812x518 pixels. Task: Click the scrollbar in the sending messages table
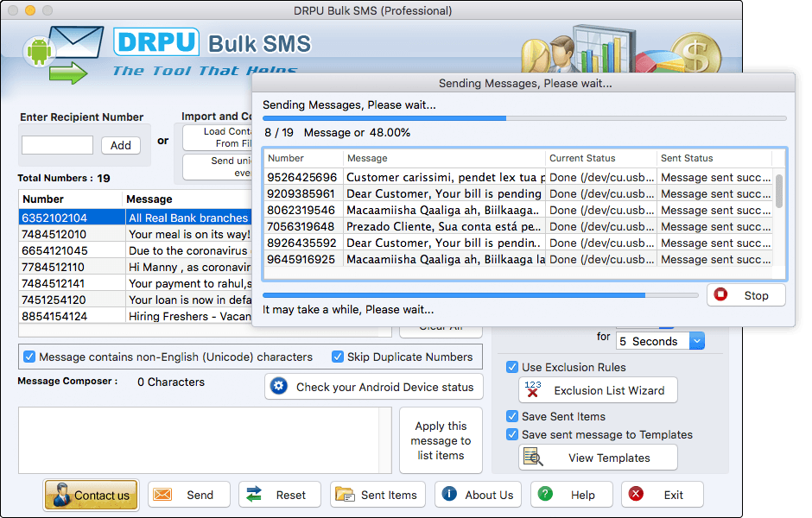(779, 192)
